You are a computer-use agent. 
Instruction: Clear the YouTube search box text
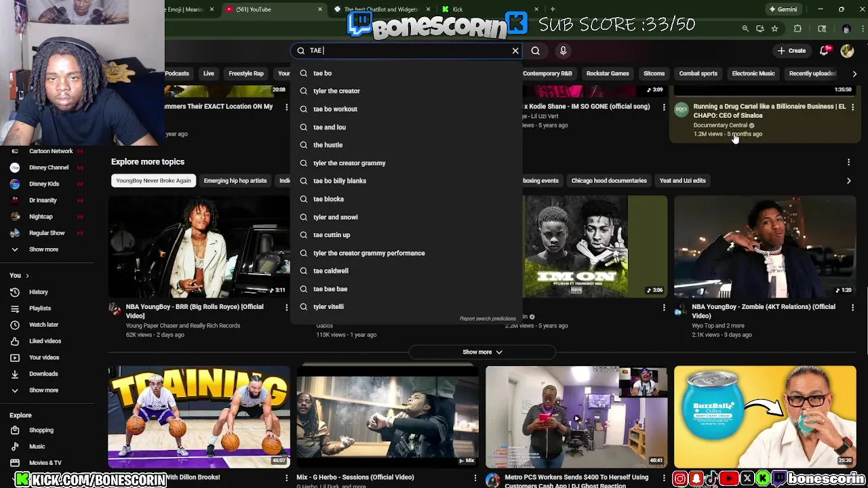point(515,51)
